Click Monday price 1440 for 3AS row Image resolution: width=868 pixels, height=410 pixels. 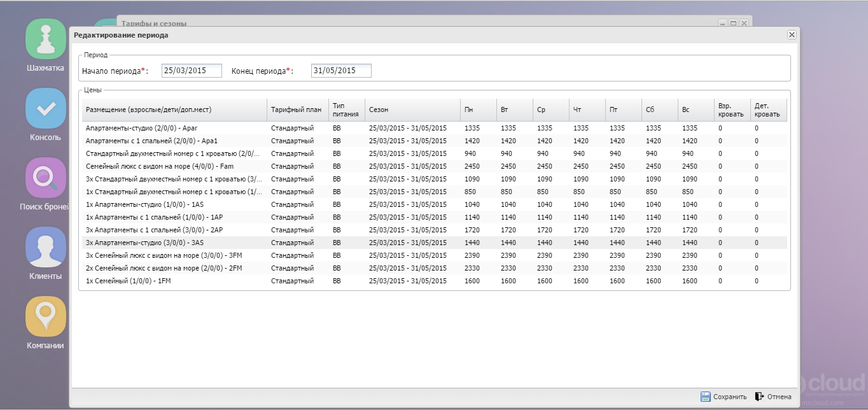[472, 243]
